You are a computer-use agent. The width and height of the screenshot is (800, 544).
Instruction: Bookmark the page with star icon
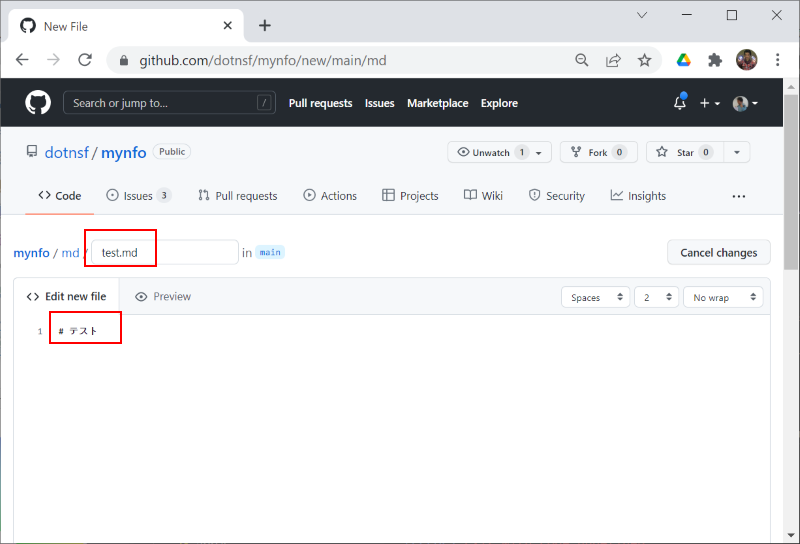pyautogui.click(x=644, y=60)
